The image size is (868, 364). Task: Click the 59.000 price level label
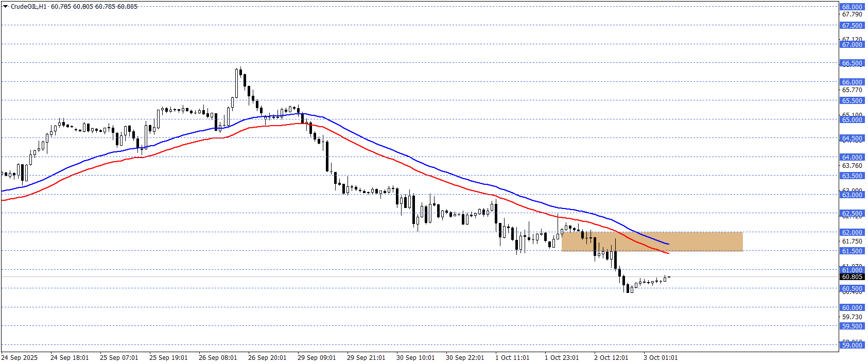pos(852,345)
